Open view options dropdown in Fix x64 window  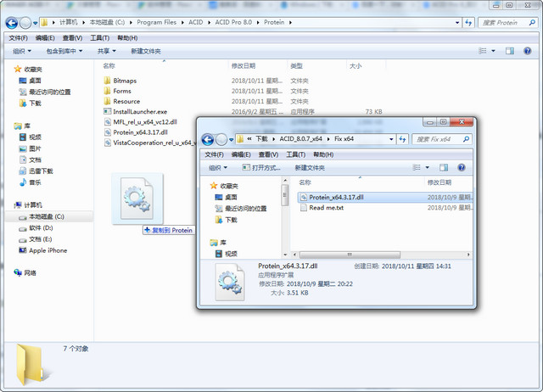427,168
